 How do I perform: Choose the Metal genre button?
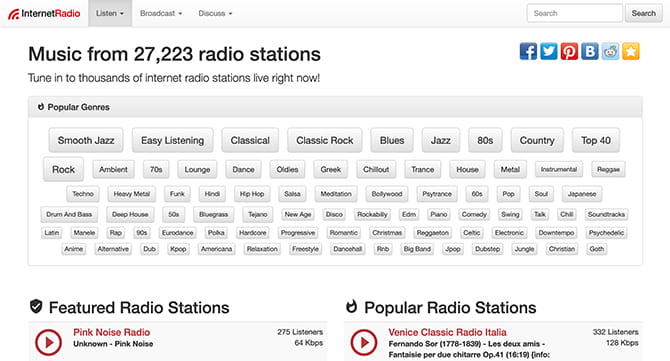(x=510, y=169)
